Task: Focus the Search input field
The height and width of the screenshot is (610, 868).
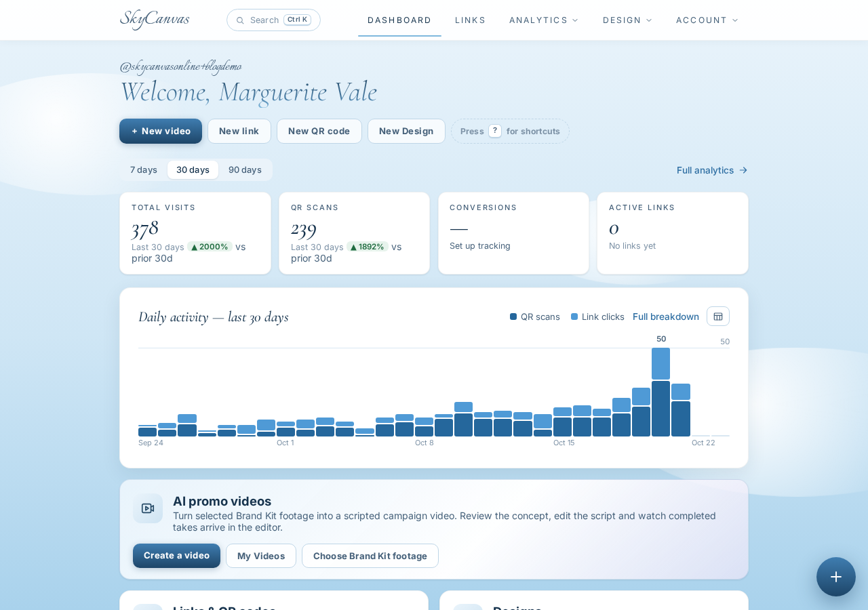Action: [273, 20]
